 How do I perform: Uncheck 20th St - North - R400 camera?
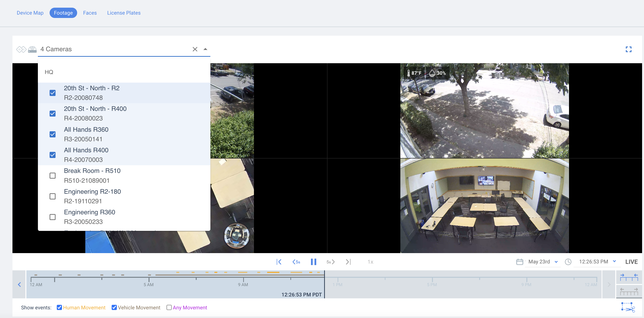pyautogui.click(x=52, y=114)
